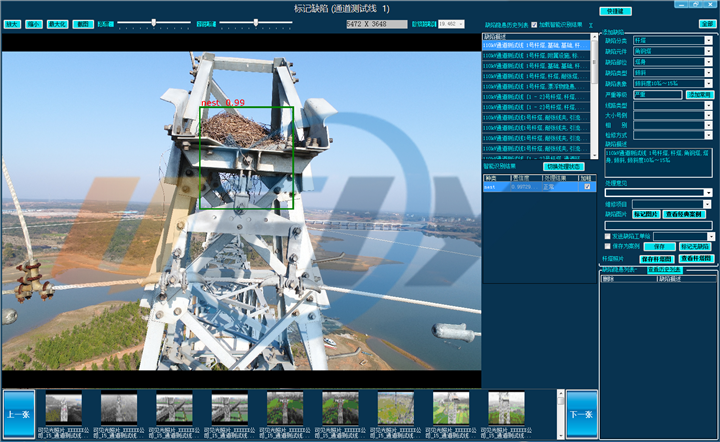Click the 切换处理状态 button
Viewport: 720px width, 442px height.
click(x=564, y=167)
